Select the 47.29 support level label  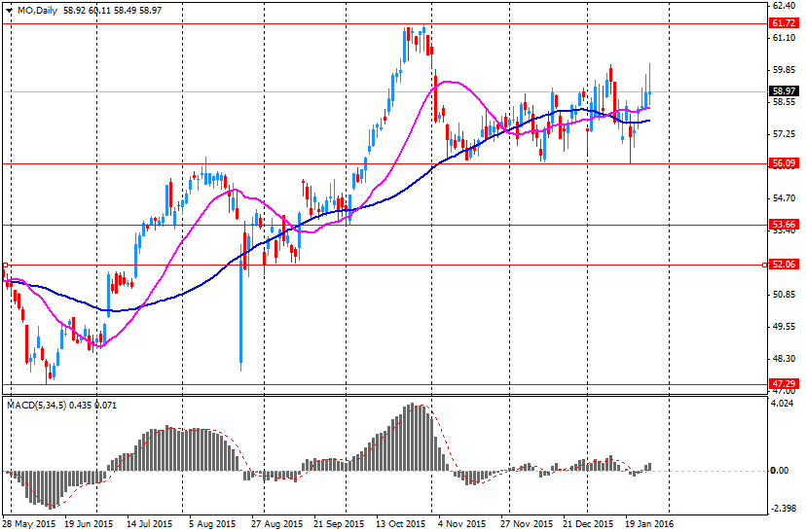(784, 383)
